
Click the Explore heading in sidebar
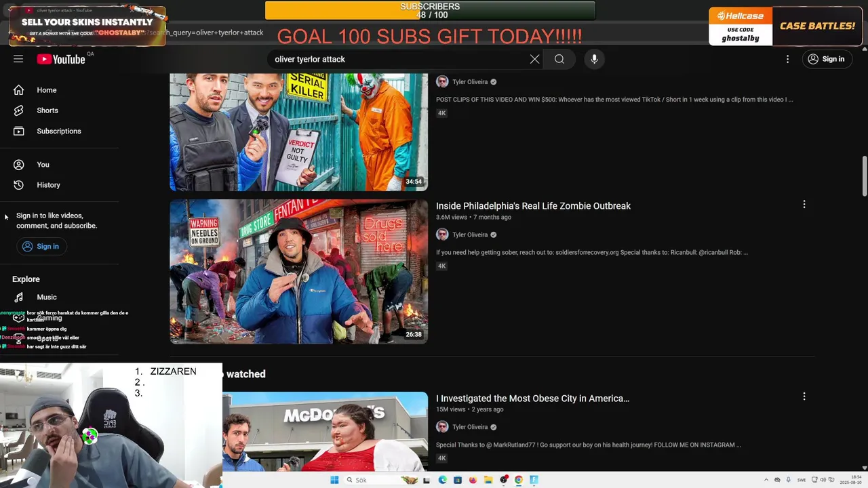click(x=26, y=279)
